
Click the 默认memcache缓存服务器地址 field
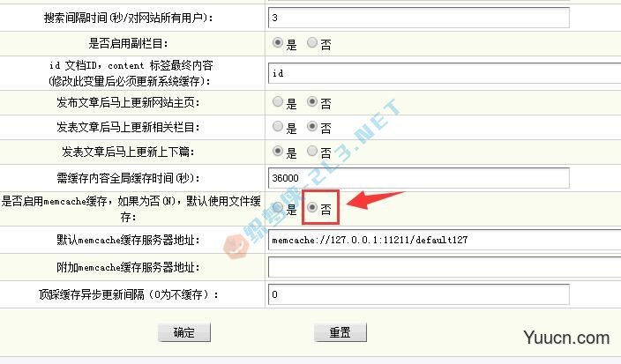(x=445, y=240)
